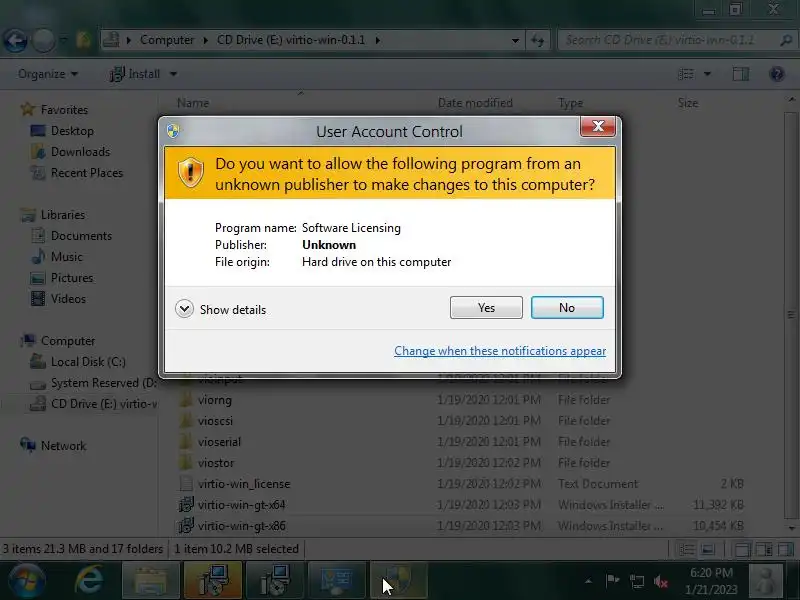Click the file list vertical scrollbar
Image resolution: width=800 pixels, height=600 pixels.
click(791, 315)
